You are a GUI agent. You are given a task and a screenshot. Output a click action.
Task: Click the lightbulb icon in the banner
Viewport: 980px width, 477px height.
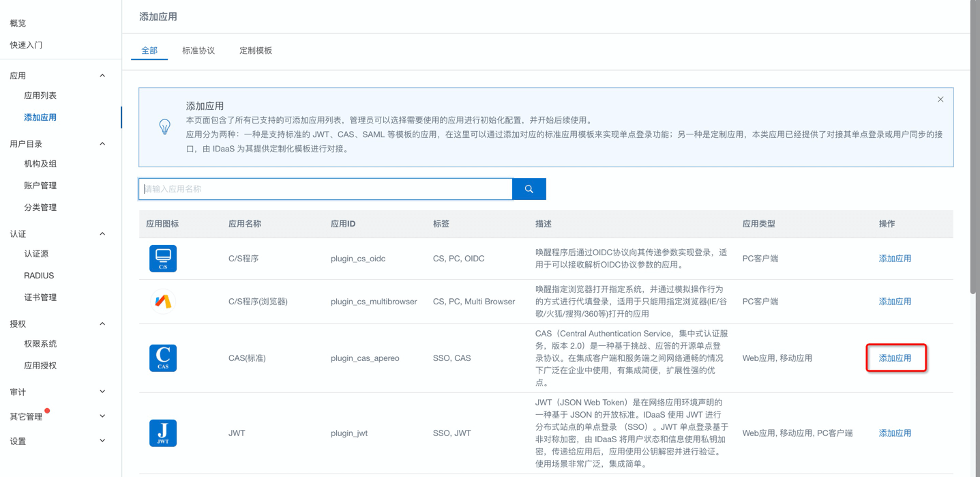[164, 127]
